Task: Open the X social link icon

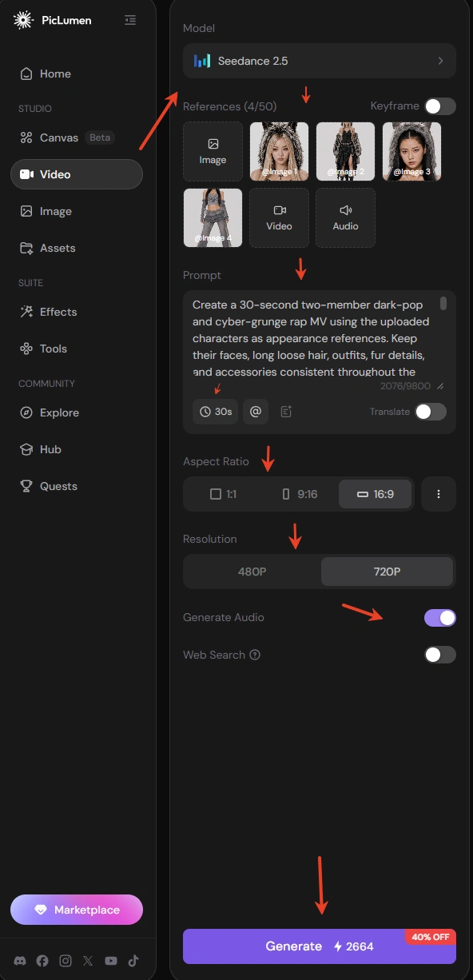Action: point(88,961)
